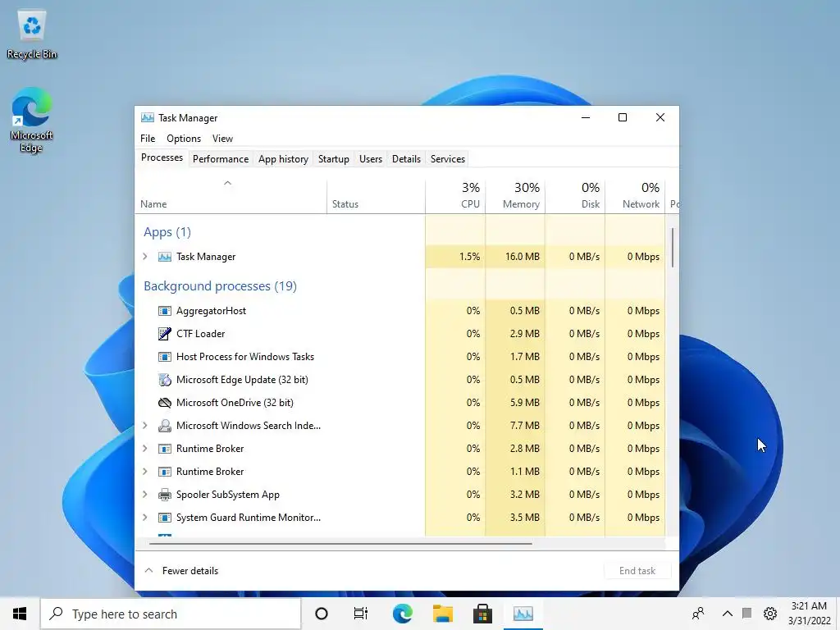
Task: Click the Task Manager app row icon
Action: pos(164,257)
